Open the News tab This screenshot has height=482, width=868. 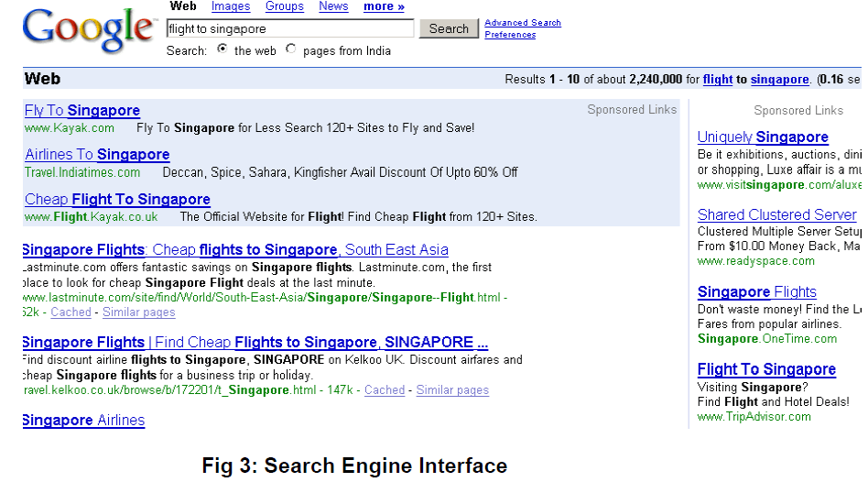pos(333,6)
